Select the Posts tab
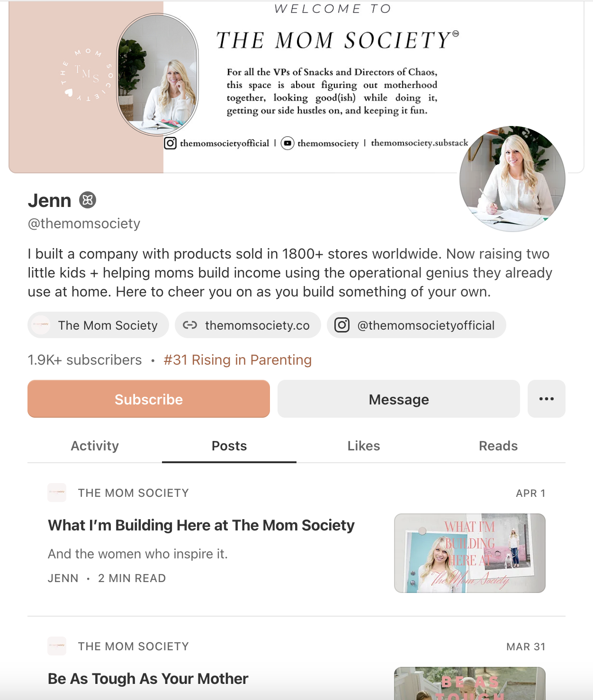The width and height of the screenshot is (593, 700). click(x=229, y=446)
